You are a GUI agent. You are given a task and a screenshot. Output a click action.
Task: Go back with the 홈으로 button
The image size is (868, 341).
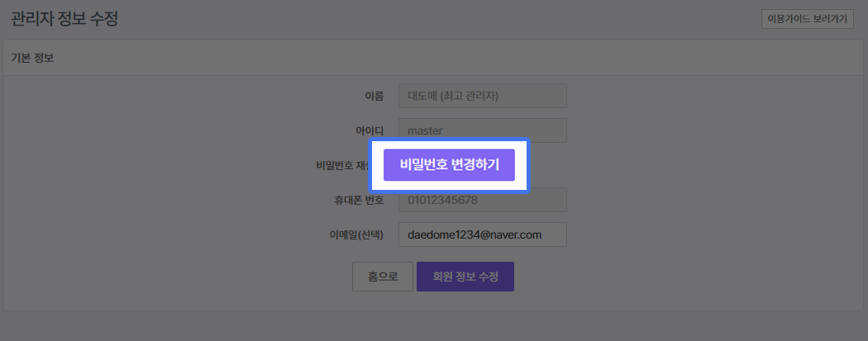click(x=382, y=277)
